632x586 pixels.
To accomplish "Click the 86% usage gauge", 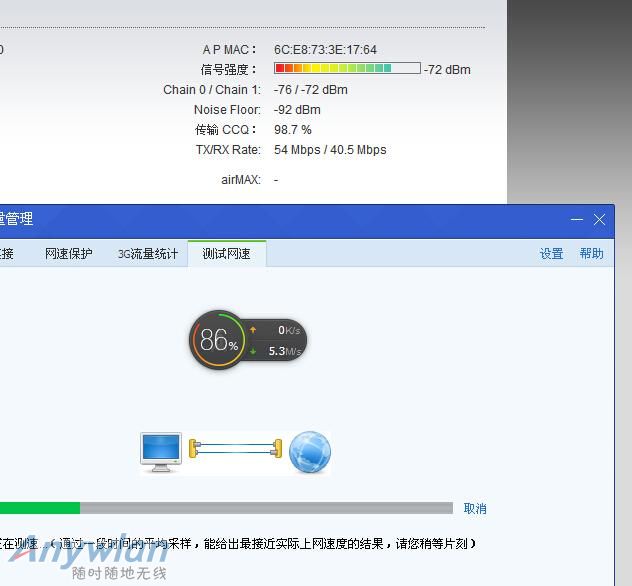I will pos(218,339).
